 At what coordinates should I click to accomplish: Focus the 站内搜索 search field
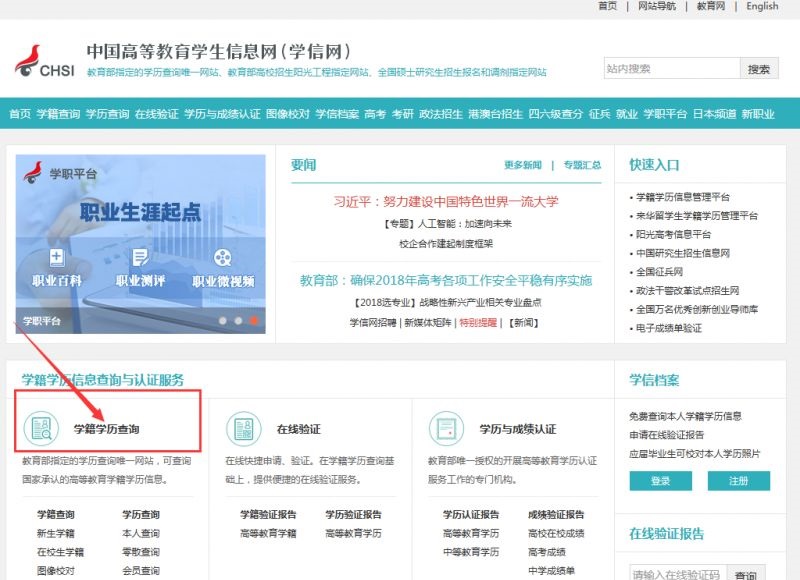click(672, 68)
